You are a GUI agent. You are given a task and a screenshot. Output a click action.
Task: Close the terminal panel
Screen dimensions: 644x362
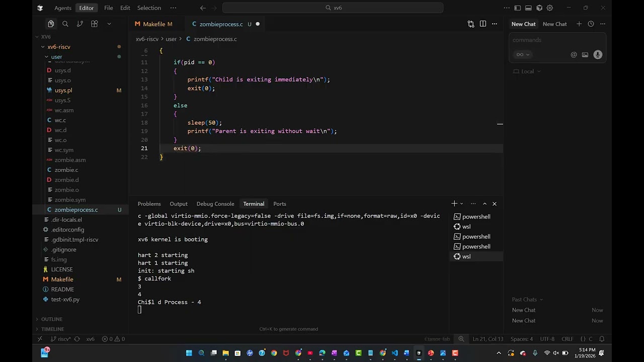[495, 204]
